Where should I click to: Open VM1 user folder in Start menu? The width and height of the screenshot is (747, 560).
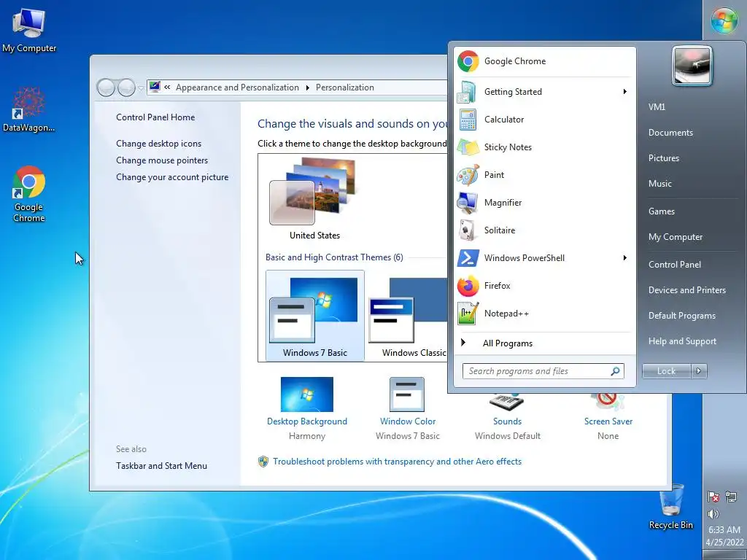(x=657, y=107)
